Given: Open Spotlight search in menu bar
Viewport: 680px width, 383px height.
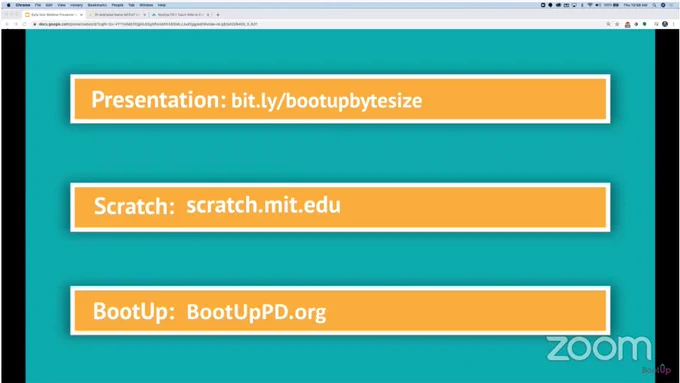Looking at the screenshot, I should (x=654, y=5).
